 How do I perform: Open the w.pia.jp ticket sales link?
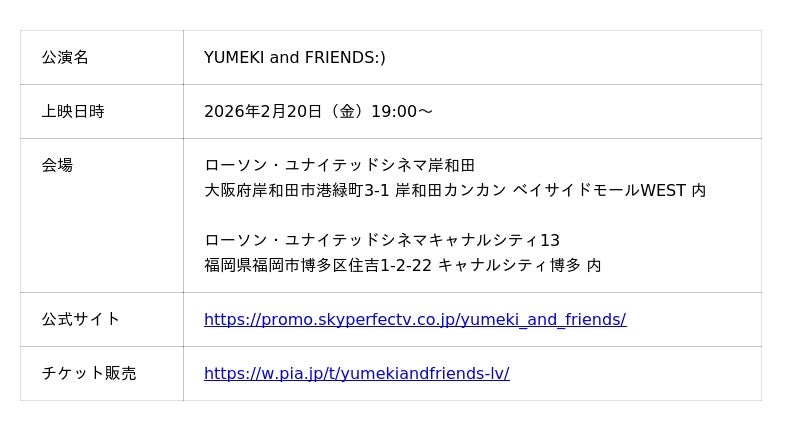pyautogui.click(x=356, y=374)
